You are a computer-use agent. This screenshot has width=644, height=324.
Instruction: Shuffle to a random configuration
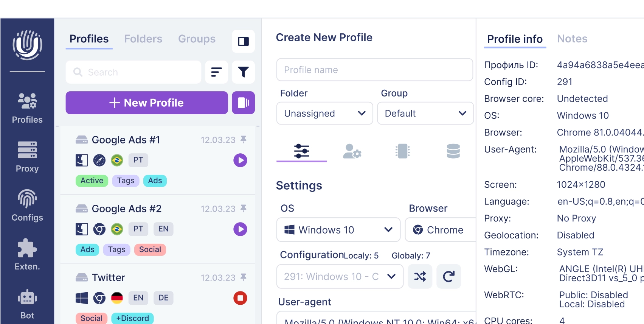pos(420,276)
